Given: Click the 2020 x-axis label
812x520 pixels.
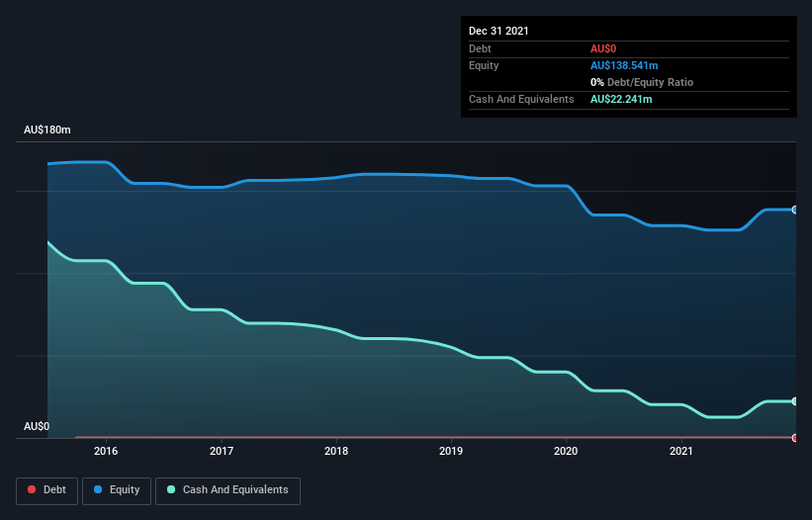Looking at the screenshot, I should (x=566, y=452).
